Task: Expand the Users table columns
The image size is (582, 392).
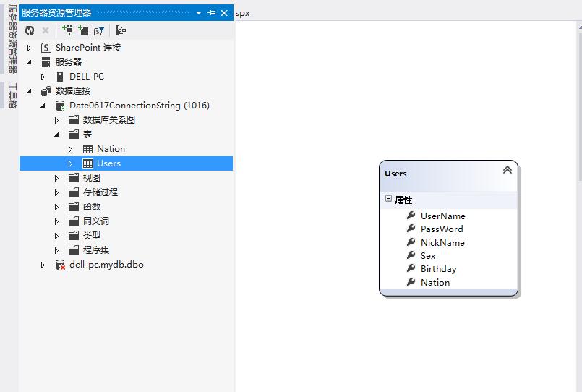Action: 71,163
